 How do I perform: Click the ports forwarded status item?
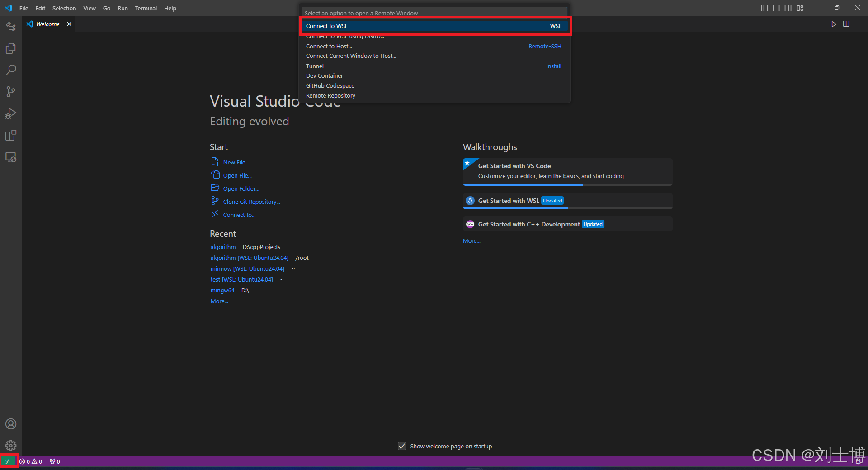[x=55, y=461]
